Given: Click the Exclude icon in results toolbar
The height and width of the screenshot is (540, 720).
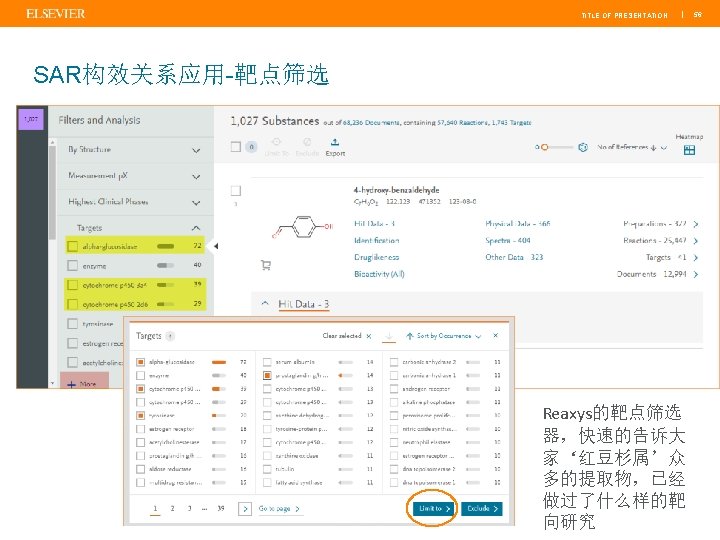Looking at the screenshot, I should pyautogui.click(x=307, y=142).
